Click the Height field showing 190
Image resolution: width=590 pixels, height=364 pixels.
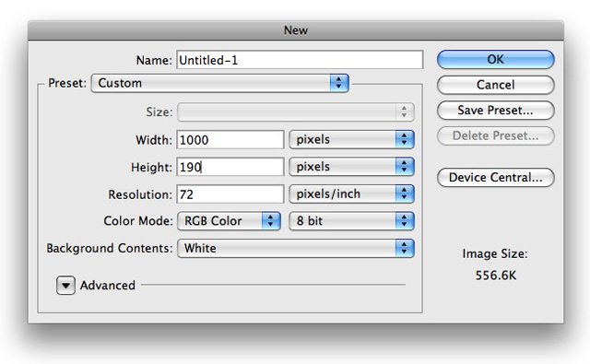(230, 167)
